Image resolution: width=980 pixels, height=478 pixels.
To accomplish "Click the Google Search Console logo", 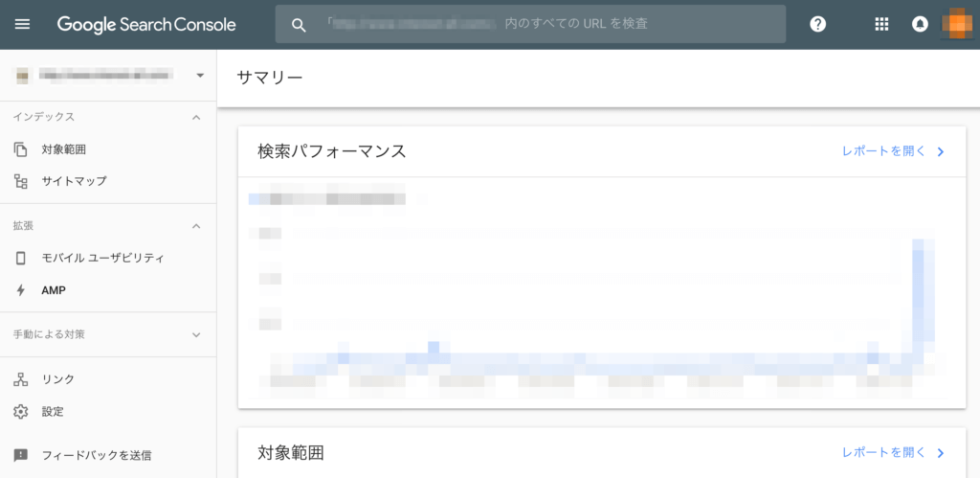I will point(146,24).
